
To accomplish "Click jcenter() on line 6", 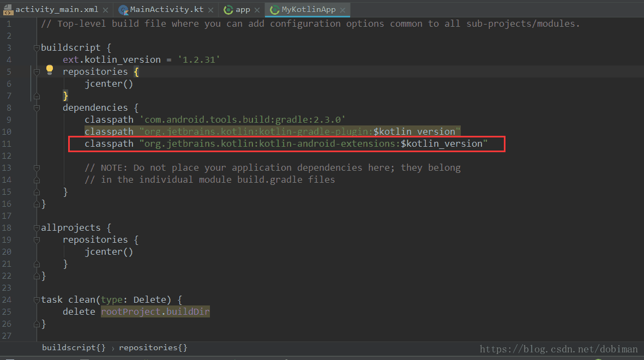I will [109, 84].
